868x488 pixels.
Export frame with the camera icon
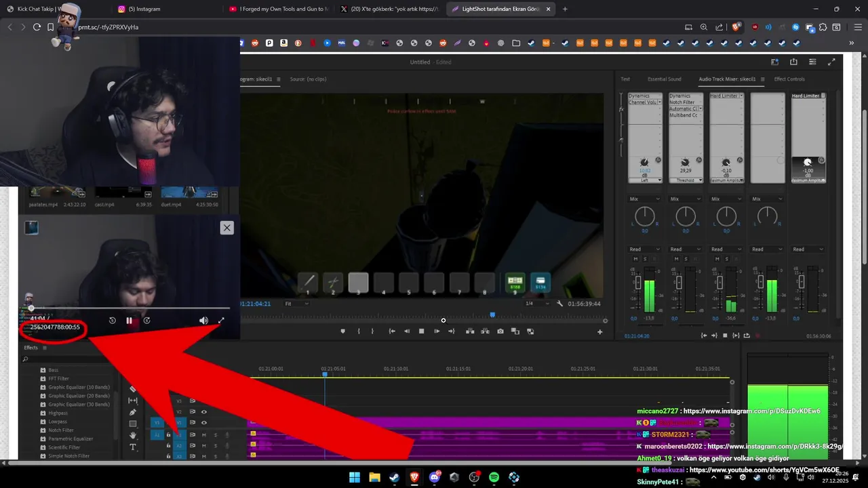500,331
